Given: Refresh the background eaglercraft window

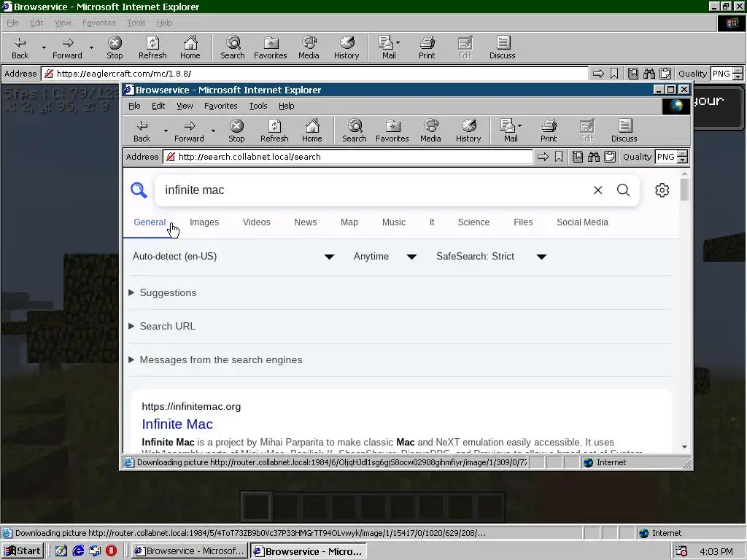Looking at the screenshot, I should point(152,47).
